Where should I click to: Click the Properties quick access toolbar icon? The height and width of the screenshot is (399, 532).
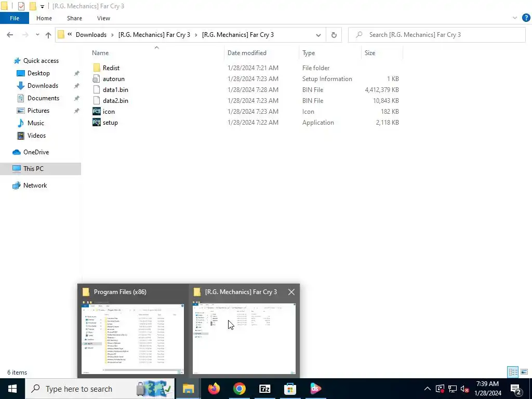(x=21, y=6)
